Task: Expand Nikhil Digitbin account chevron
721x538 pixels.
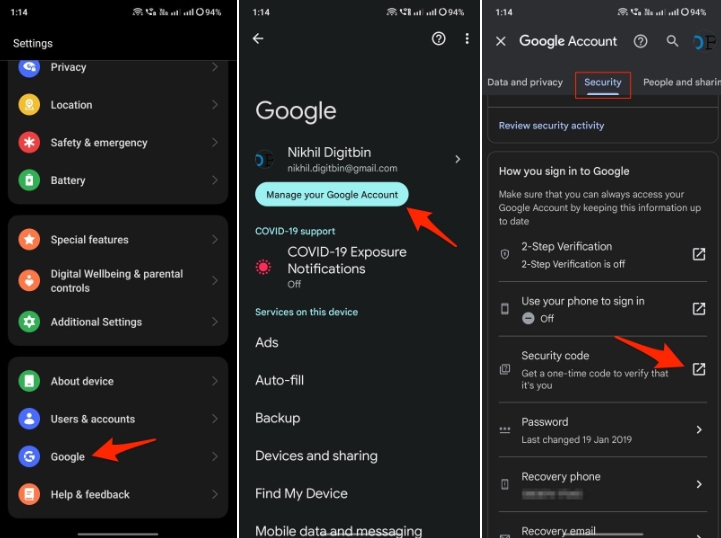Action: pos(458,159)
